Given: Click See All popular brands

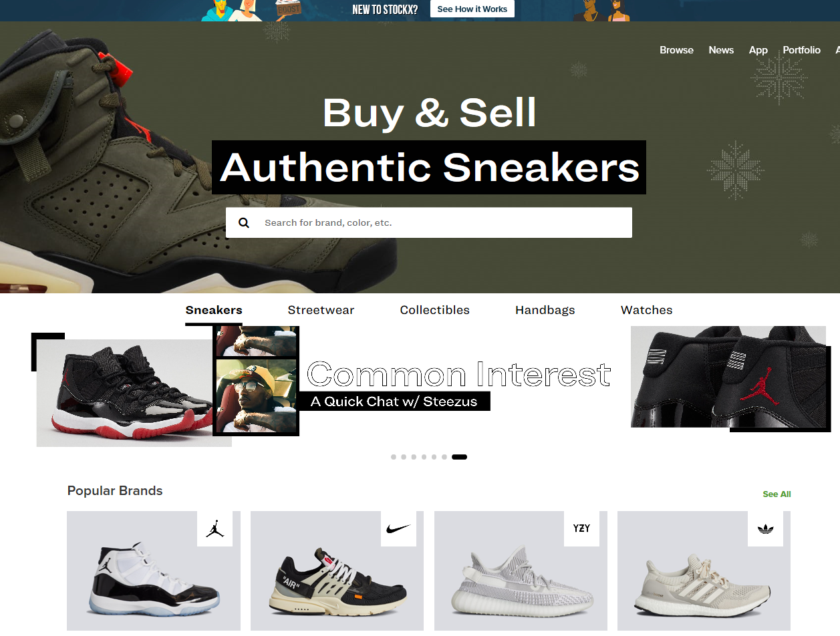Looking at the screenshot, I should click(777, 494).
